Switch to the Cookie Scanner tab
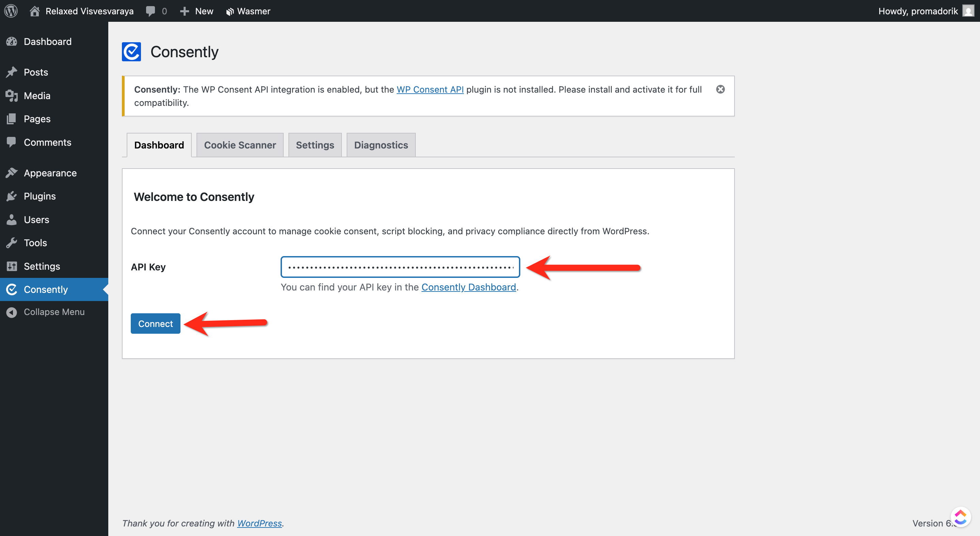Image resolution: width=980 pixels, height=536 pixels. coord(240,145)
